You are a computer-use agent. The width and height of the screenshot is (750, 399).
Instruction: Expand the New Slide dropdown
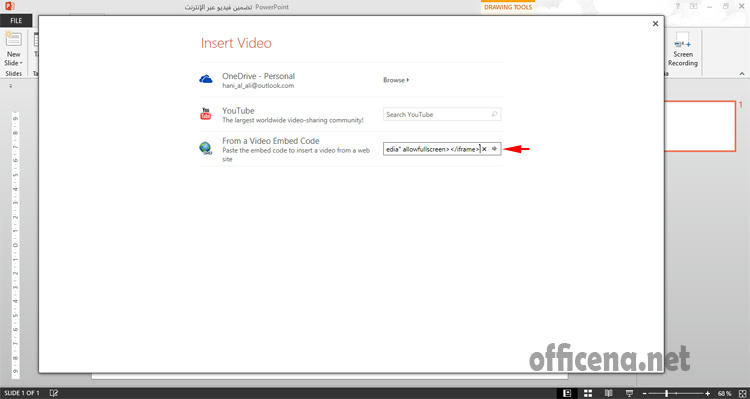click(x=13, y=63)
